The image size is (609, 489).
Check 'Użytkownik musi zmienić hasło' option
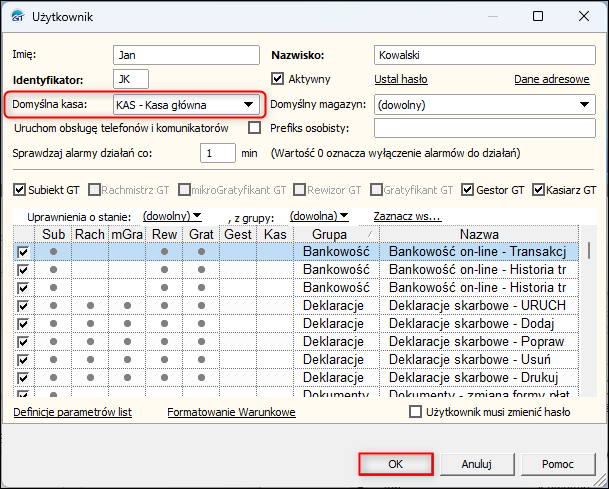pos(416,412)
